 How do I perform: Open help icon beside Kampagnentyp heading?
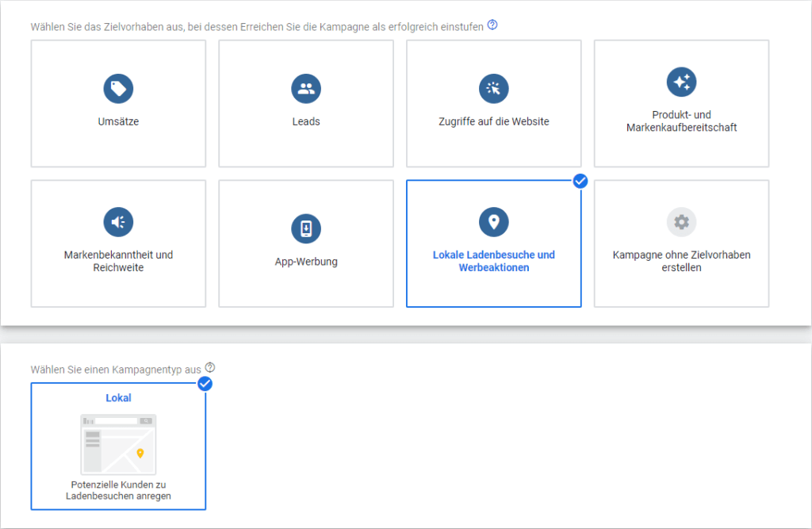[210, 368]
